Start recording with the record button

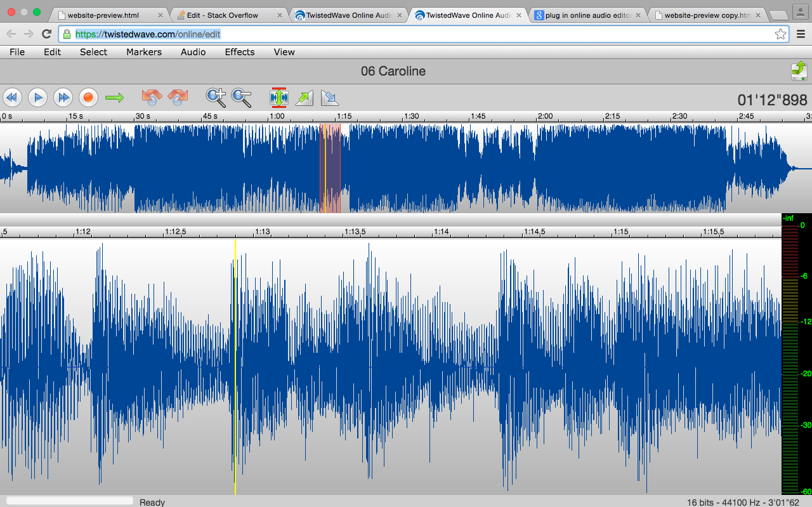point(88,98)
